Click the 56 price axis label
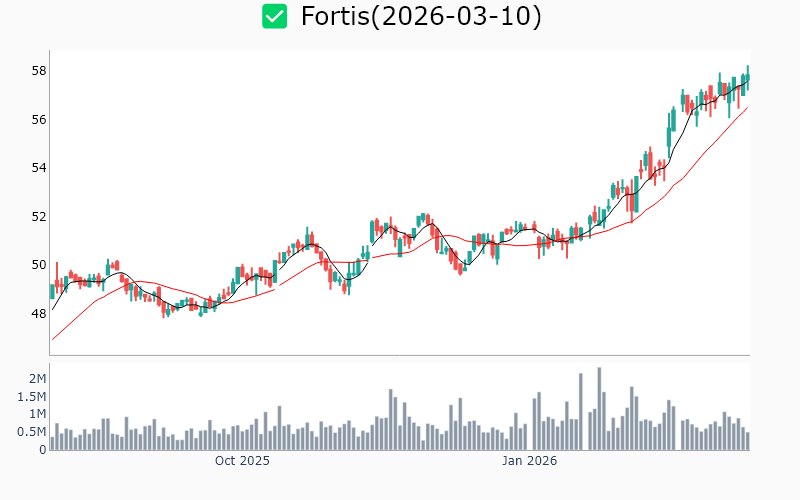Screen dimensions: 800x500 click(39, 120)
